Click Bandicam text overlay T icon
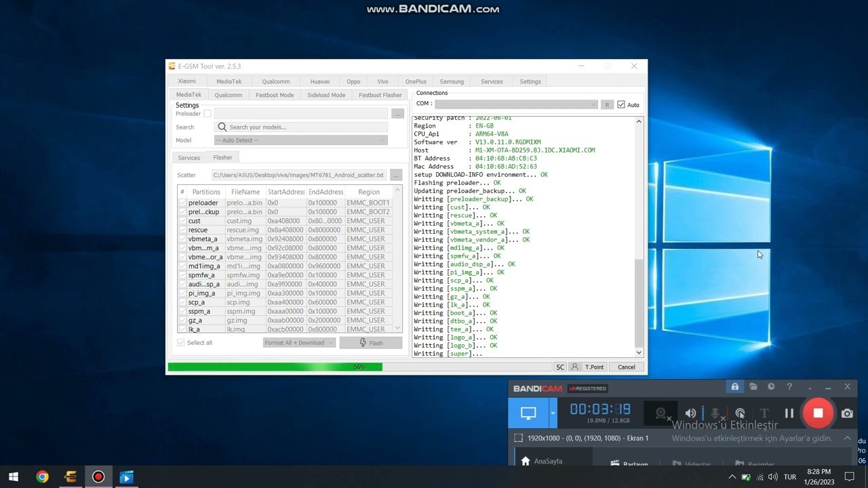 click(764, 413)
